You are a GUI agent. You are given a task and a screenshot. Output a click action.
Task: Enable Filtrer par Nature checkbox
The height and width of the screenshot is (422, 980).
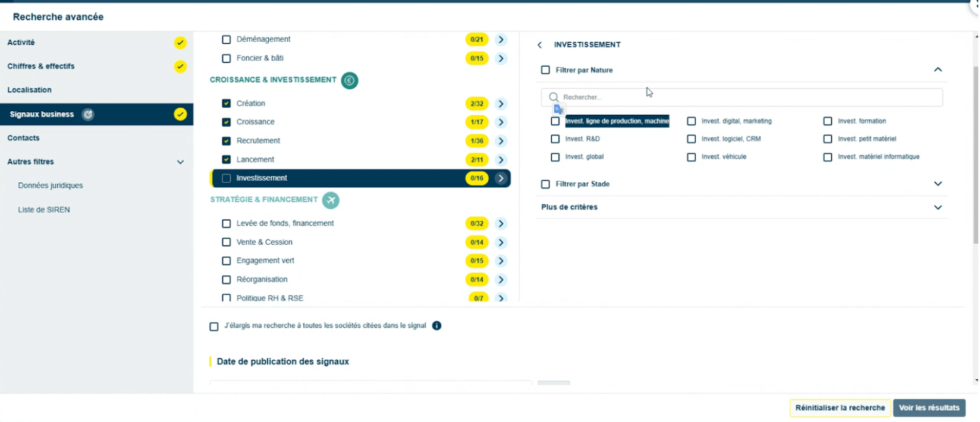pos(545,70)
